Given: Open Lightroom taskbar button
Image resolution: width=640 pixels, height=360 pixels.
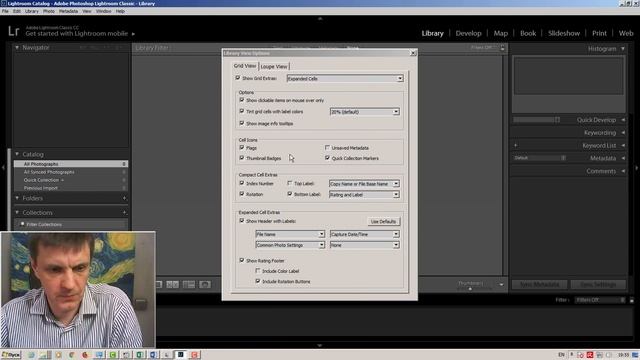Looking at the screenshot, I should (x=180, y=355).
